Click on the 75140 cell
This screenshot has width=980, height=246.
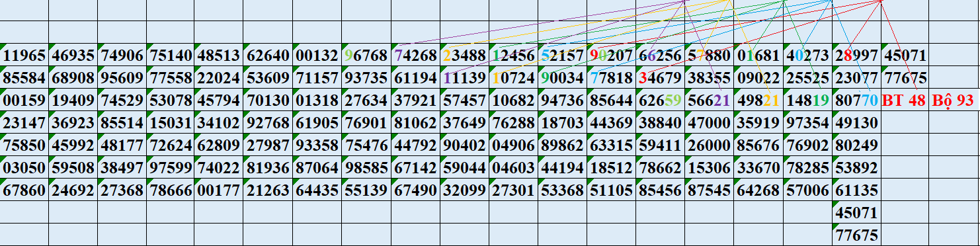point(171,56)
